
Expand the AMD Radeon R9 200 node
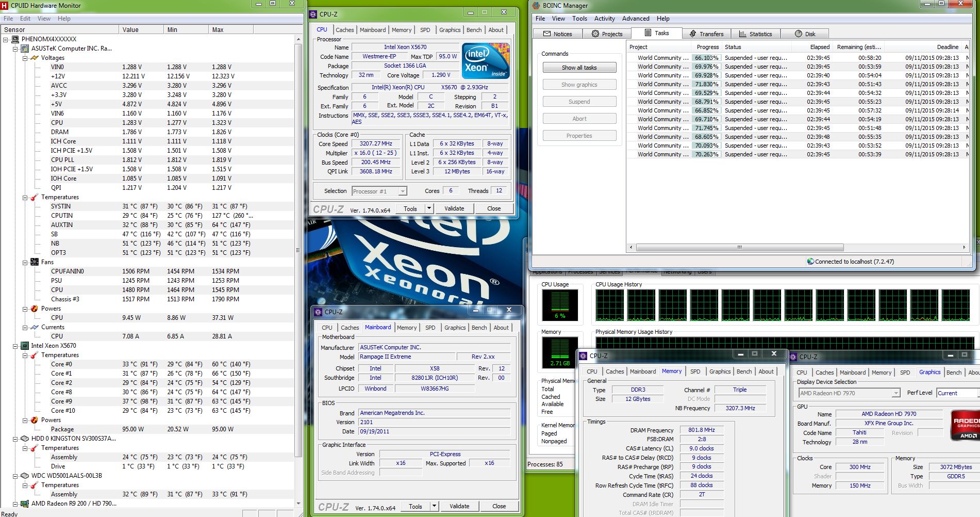15,504
